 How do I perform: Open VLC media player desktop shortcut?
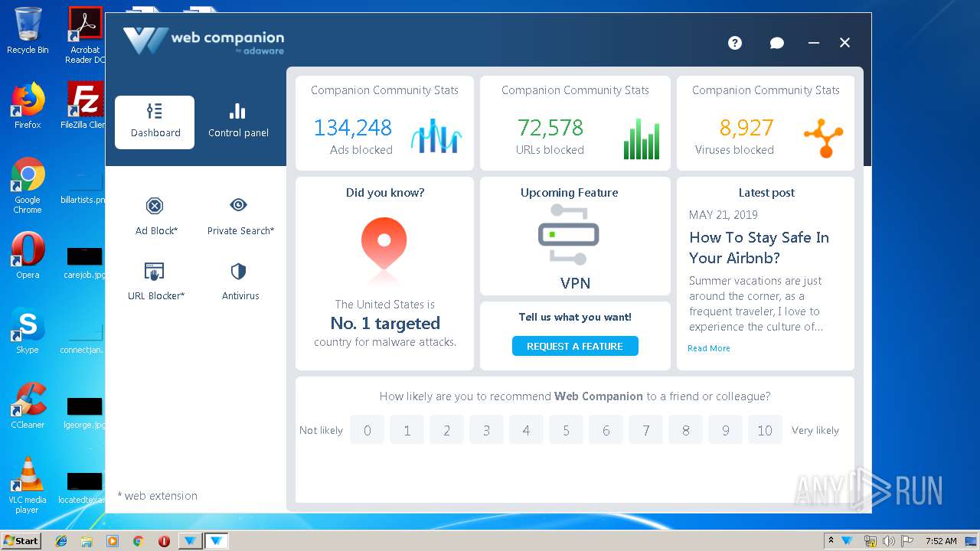click(28, 486)
